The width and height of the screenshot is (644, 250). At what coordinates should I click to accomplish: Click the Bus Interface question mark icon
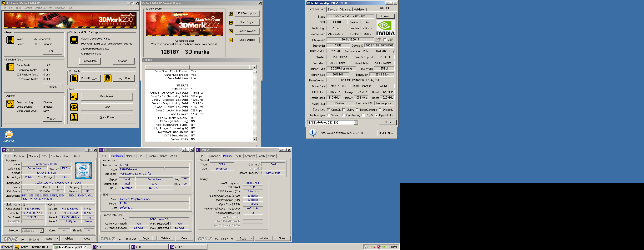[x=393, y=51]
